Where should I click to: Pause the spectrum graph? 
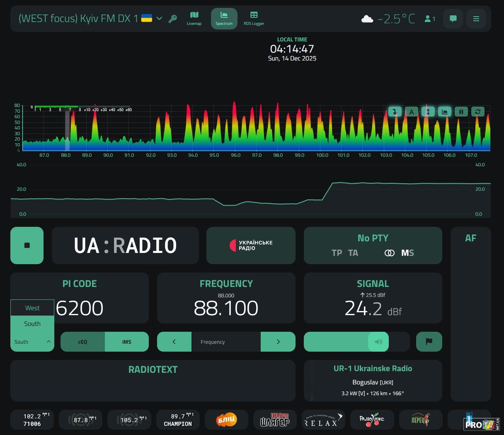tap(461, 112)
